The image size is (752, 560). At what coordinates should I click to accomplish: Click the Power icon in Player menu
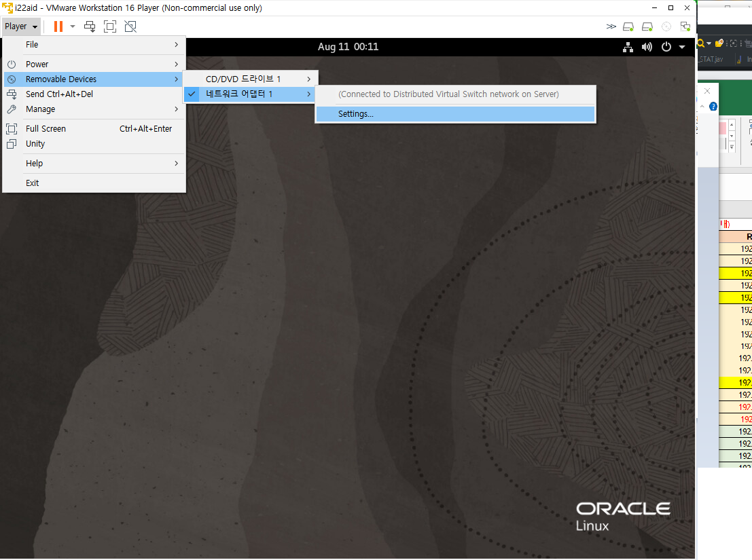(12, 64)
